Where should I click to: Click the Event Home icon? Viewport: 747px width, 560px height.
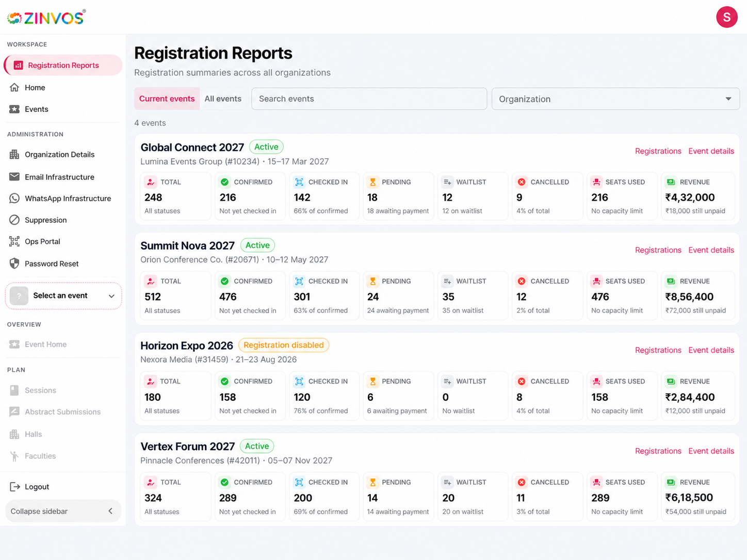point(14,344)
